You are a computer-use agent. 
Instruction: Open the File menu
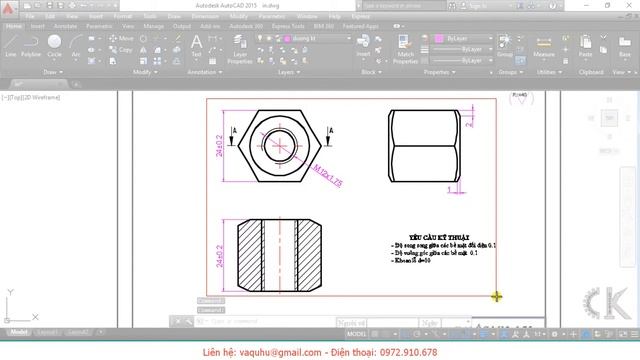click(30, 16)
